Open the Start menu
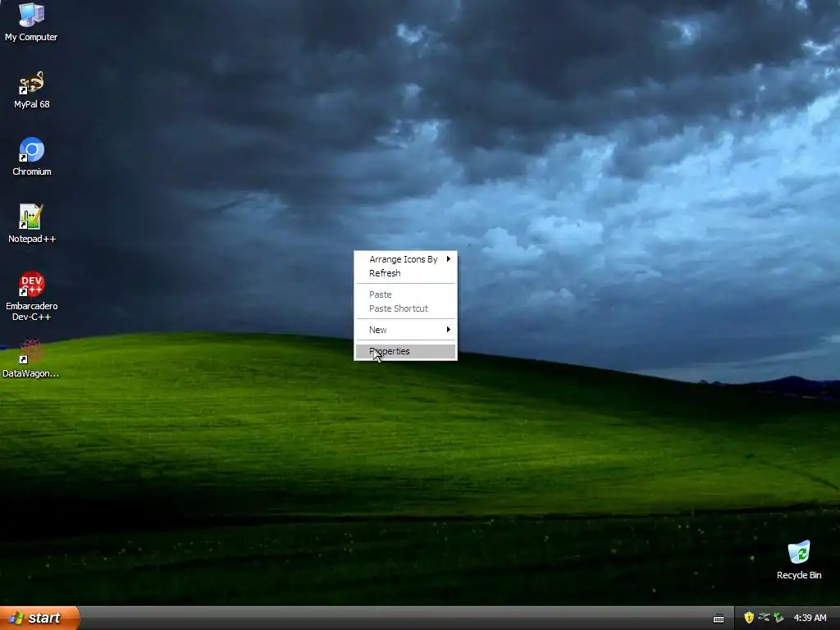Viewport: 840px width, 630px height. tap(39, 618)
